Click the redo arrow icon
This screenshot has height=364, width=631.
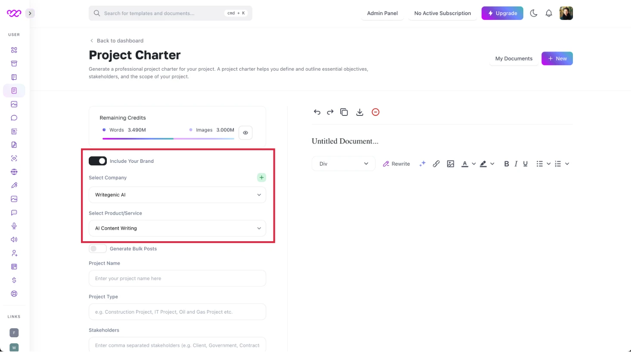pyautogui.click(x=330, y=112)
